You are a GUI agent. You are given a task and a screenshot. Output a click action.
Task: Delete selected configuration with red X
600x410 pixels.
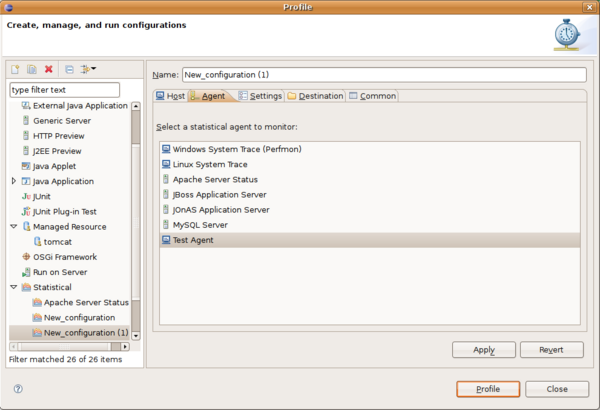pyautogui.click(x=49, y=69)
